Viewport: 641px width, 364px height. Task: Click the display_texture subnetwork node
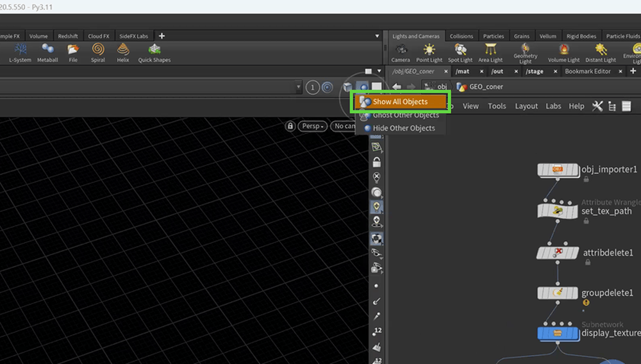coord(557,333)
